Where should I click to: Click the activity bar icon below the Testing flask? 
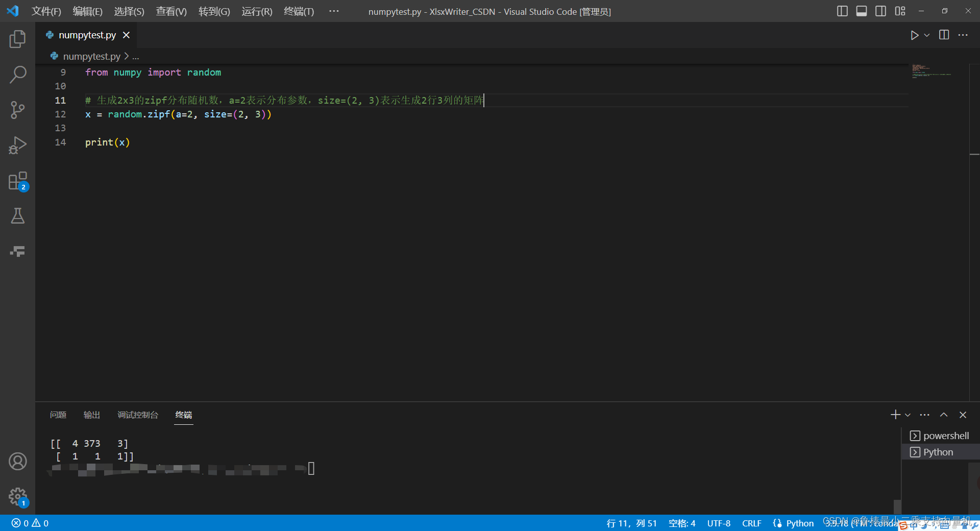coord(17,251)
